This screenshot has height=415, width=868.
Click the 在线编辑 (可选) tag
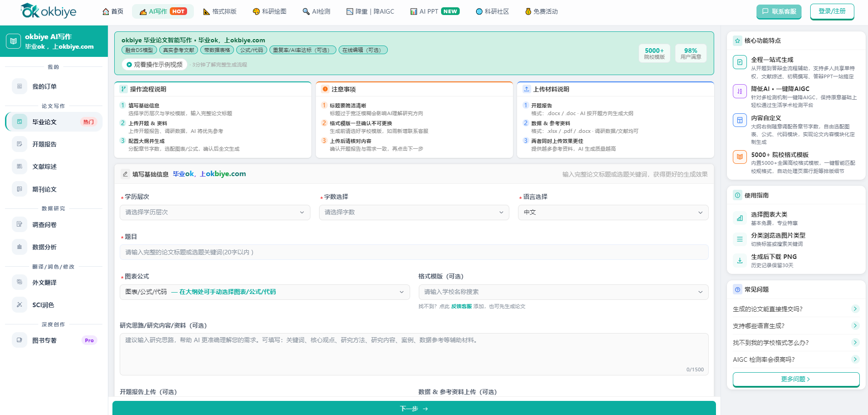point(363,50)
